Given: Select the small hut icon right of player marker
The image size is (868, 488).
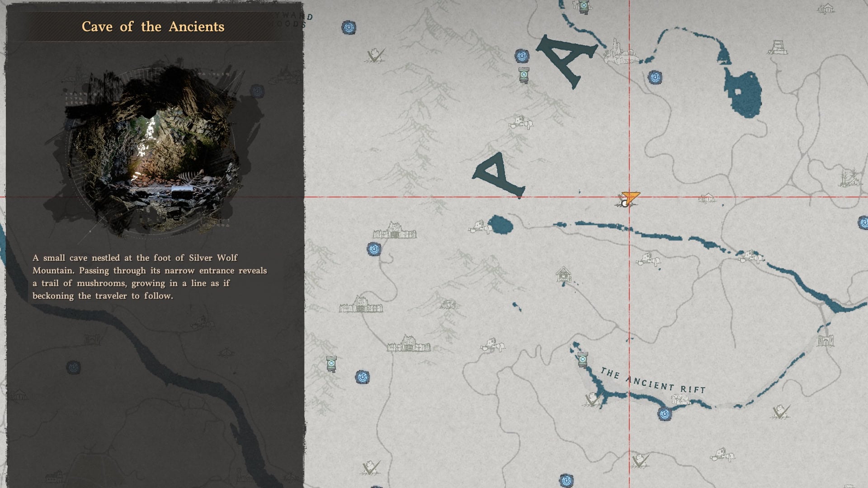Looking at the screenshot, I should point(707,198).
